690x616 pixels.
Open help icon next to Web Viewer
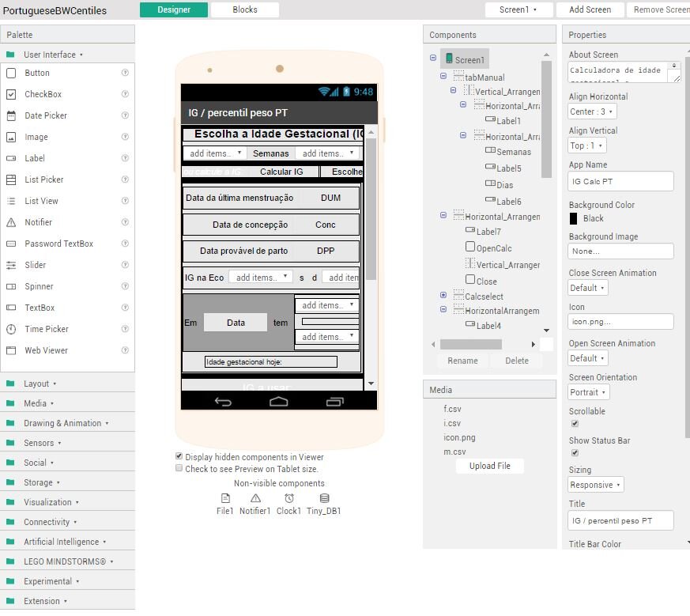(125, 350)
